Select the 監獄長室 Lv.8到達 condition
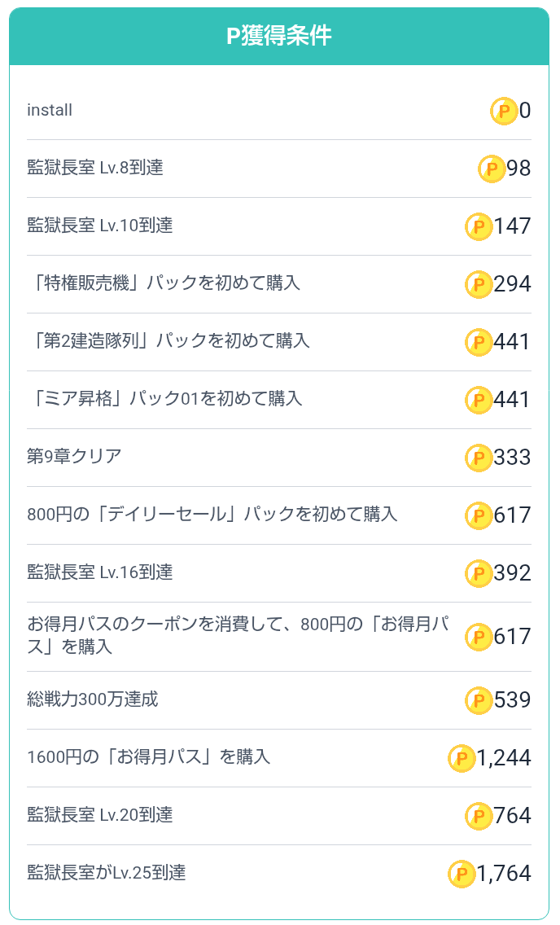560x925 pixels. click(95, 169)
